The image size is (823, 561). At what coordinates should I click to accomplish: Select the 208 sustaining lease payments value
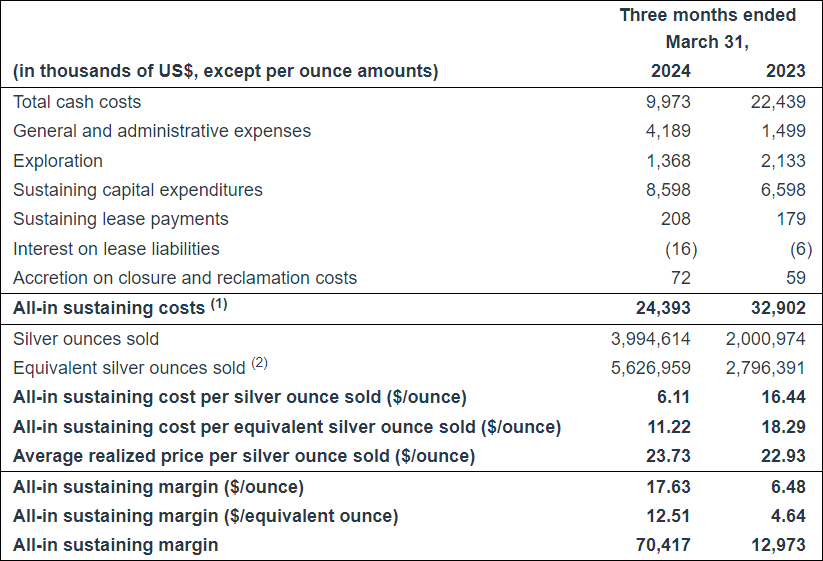(x=677, y=219)
